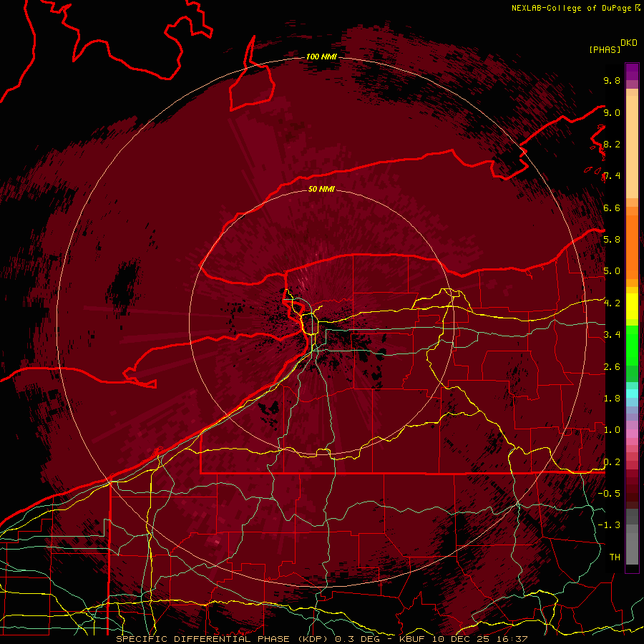Click the 9.0 scale value

[612, 112]
